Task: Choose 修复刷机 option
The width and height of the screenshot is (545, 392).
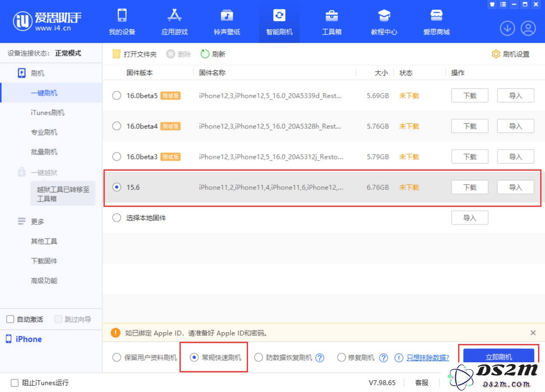Action: coord(356,358)
